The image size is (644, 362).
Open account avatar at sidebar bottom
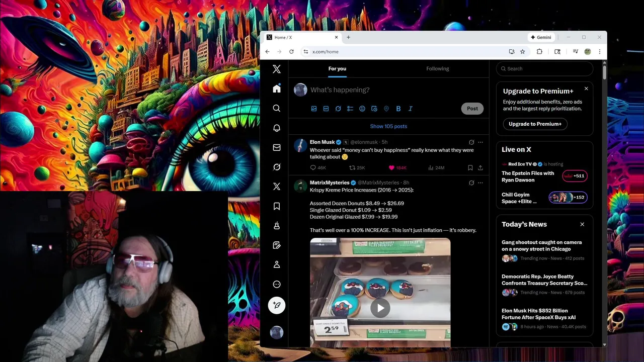coord(277,332)
